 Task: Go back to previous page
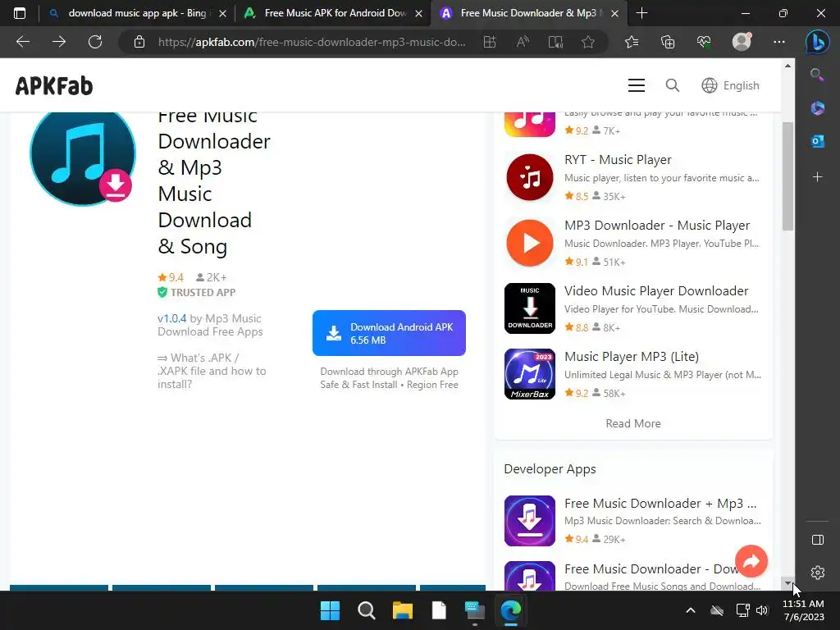23,42
